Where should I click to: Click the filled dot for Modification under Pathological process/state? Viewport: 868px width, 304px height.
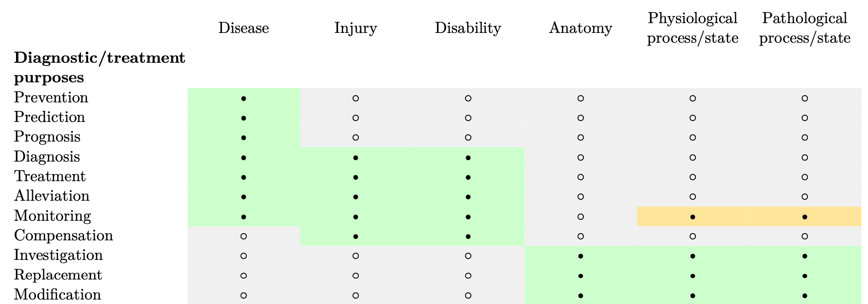pos(805,296)
